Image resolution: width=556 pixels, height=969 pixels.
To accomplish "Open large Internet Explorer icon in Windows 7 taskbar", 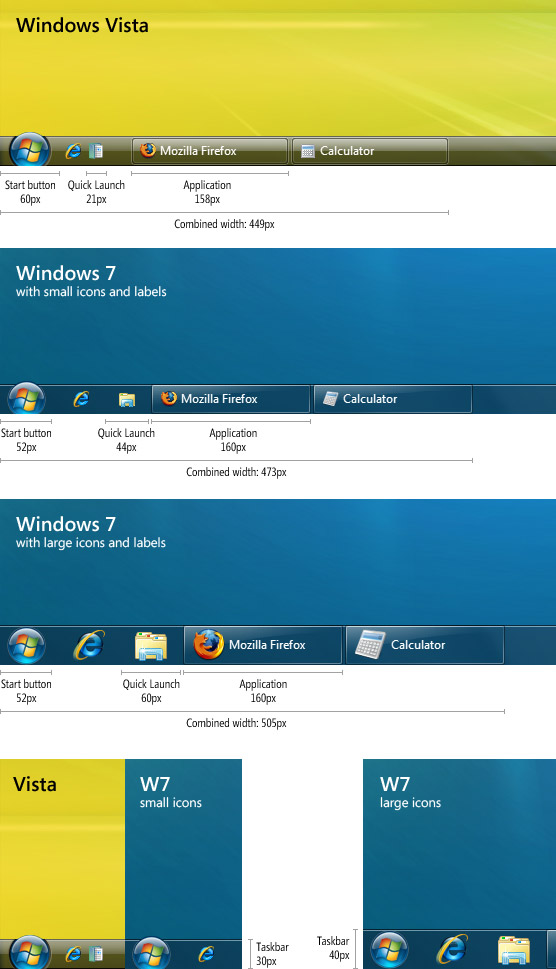I will 89,645.
